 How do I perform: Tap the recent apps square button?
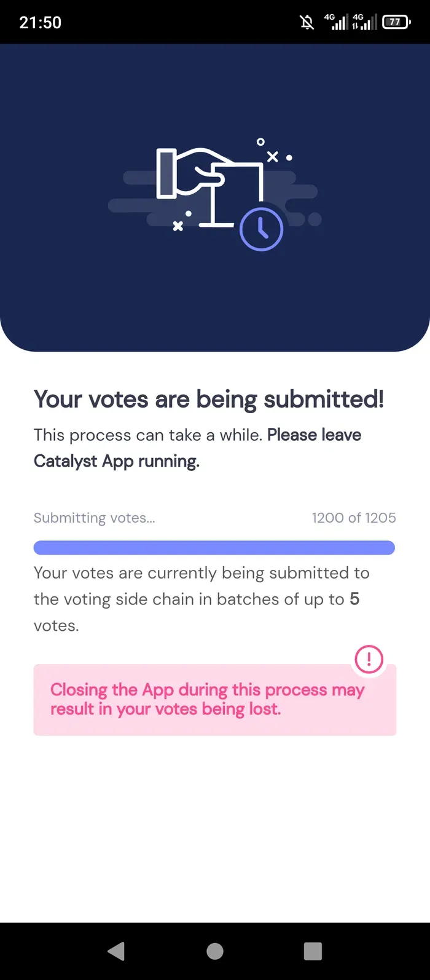(313, 951)
